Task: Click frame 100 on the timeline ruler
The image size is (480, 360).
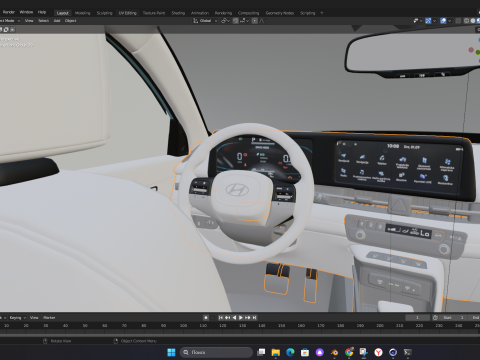Action: click(x=183, y=325)
